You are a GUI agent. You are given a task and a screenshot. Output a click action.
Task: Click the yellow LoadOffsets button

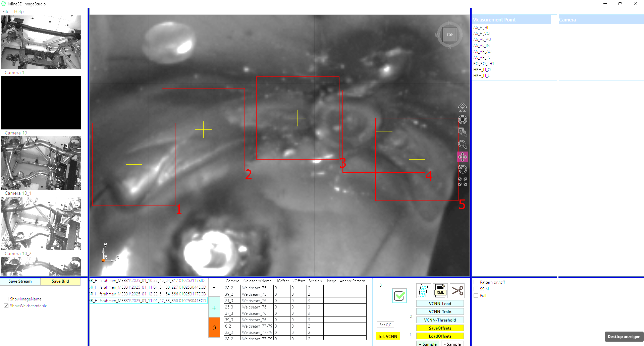[x=440, y=336]
